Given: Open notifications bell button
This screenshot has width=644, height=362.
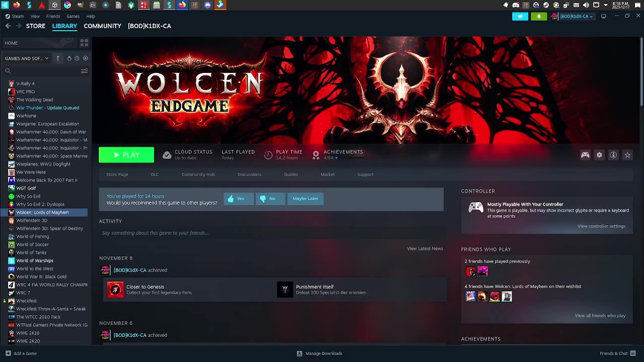Looking at the screenshot, I should tap(539, 16).
